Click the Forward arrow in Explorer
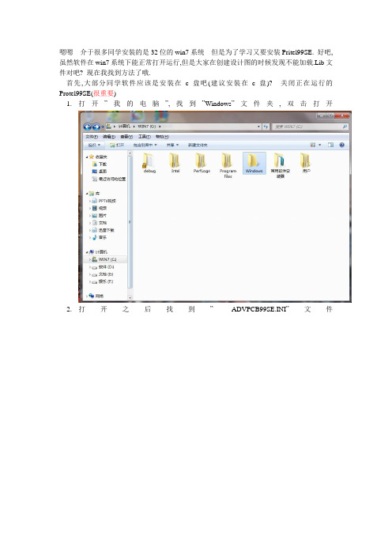The width and height of the screenshot is (392, 555). 96,126
